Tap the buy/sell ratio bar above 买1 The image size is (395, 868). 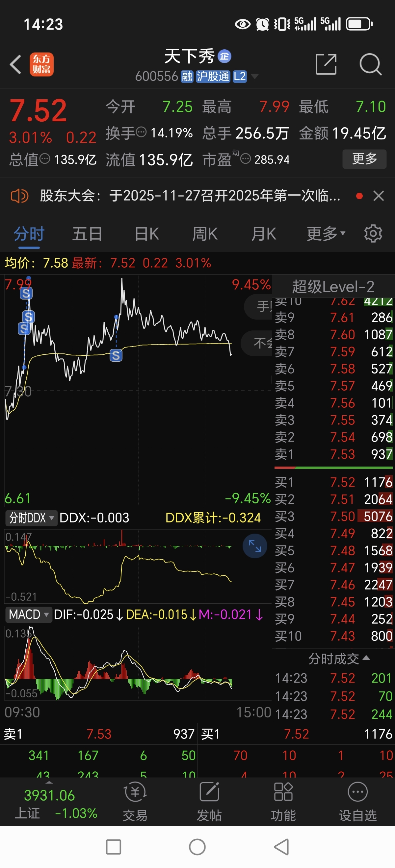pyautogui.click(x=334, y=468)
